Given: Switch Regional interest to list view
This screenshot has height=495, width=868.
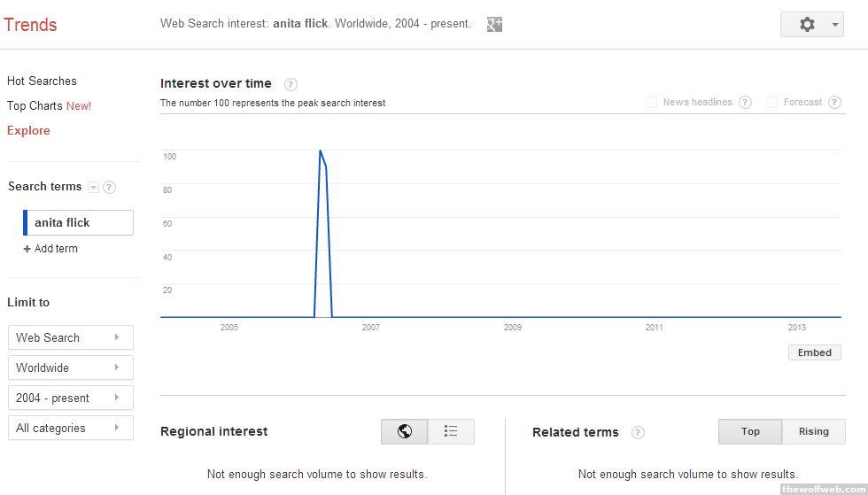Looking at the screenshot, I should (451, 431).
